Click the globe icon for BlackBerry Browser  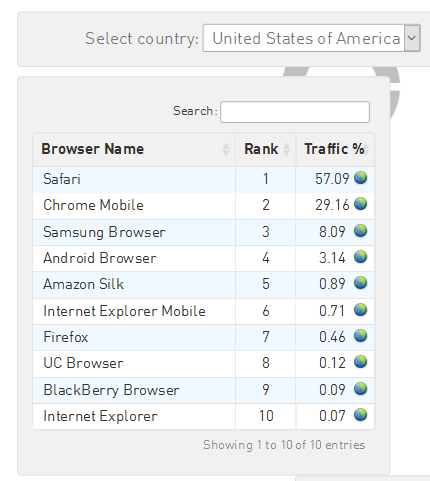[x=360, y=389]
